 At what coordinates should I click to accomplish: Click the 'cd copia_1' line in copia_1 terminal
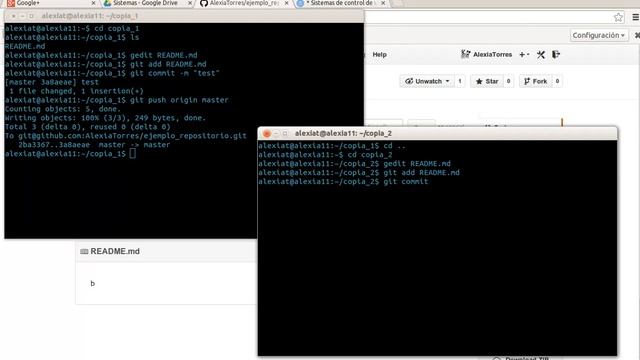click(x=72, y=28)
